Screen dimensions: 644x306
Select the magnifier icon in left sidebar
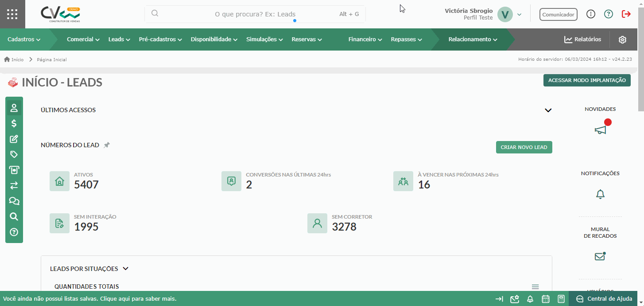14,216
